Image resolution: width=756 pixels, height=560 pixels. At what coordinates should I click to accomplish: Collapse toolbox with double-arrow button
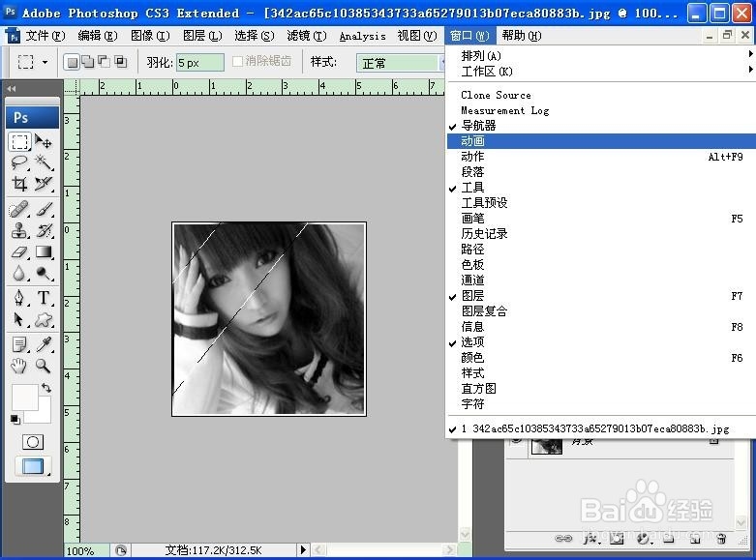12,89
